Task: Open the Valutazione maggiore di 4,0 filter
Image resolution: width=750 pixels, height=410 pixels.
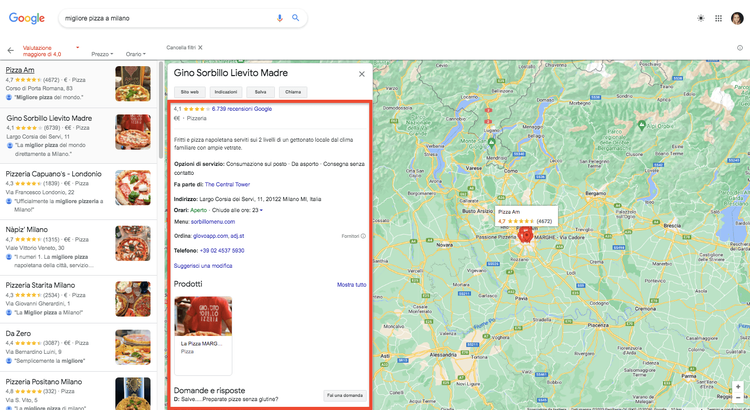Action: point(51,51)
